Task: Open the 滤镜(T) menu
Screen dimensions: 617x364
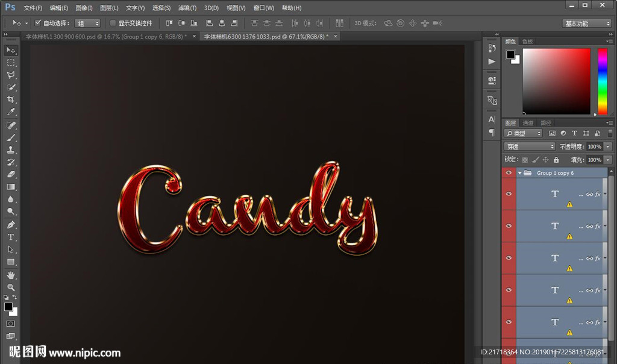Action: 187,8
